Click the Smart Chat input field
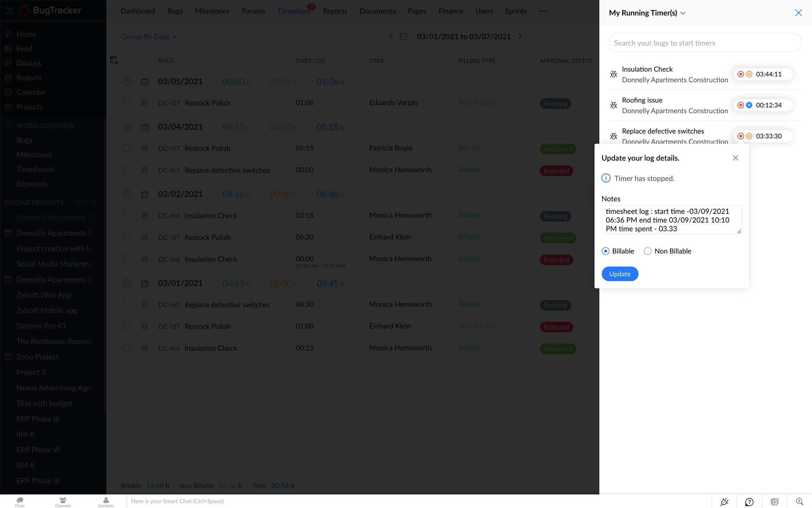Image resolution: width=812 pixels, height=508 pixels. pos(418,501)
